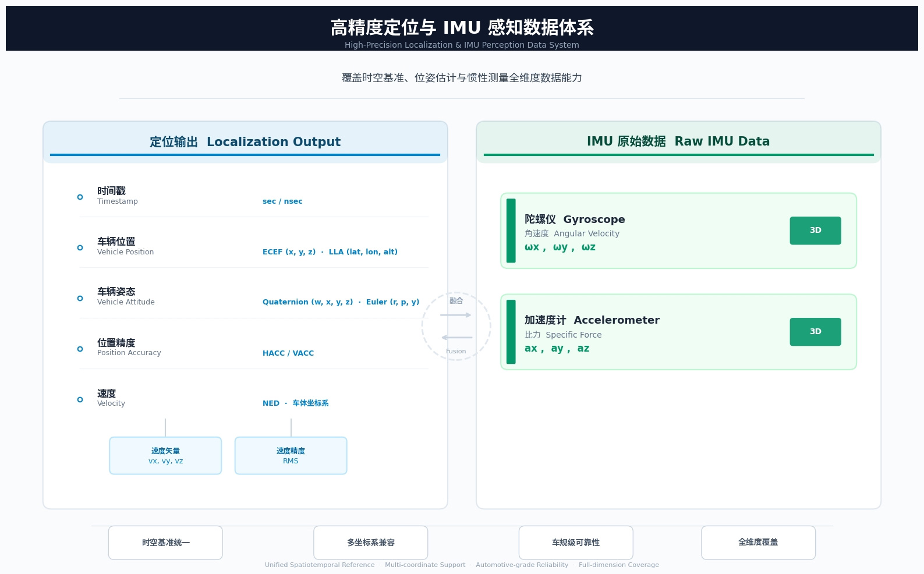
Task: Click the 加速度计 Accelerometer card title
Action: pyautogui.click(x=592, y=320)
